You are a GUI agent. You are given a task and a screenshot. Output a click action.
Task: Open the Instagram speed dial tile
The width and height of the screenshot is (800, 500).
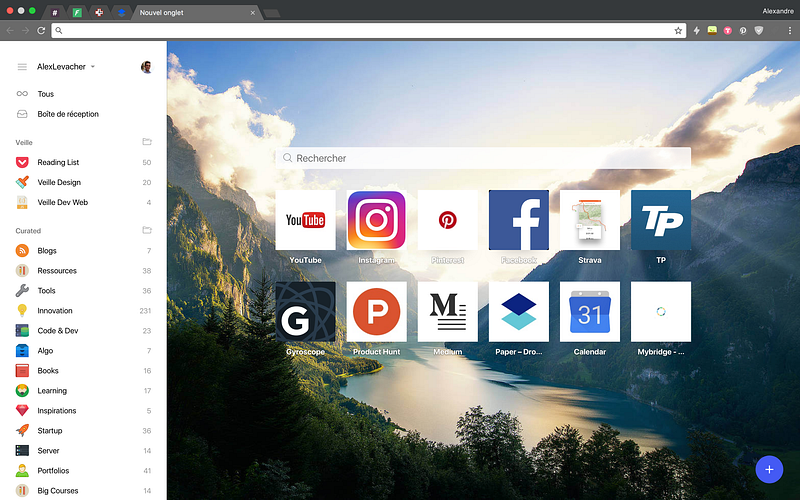coord(377,220)
